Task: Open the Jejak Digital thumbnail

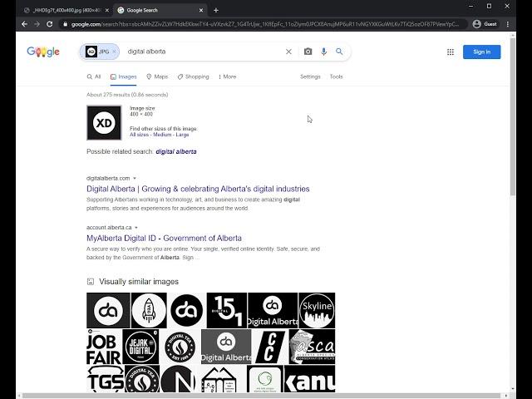Action: 140,347
